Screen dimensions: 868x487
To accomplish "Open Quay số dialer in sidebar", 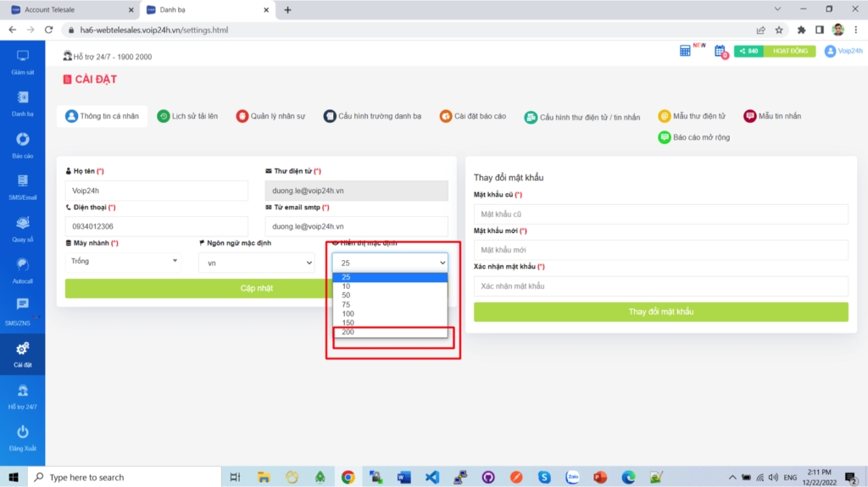I will (23, 224).
